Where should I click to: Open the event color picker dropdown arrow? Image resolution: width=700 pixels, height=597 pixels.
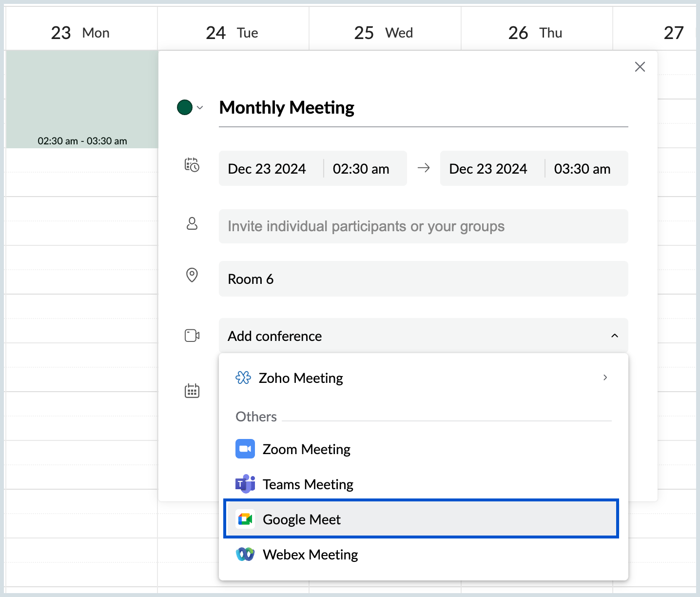pyautogui.click(x=200, y=108)
